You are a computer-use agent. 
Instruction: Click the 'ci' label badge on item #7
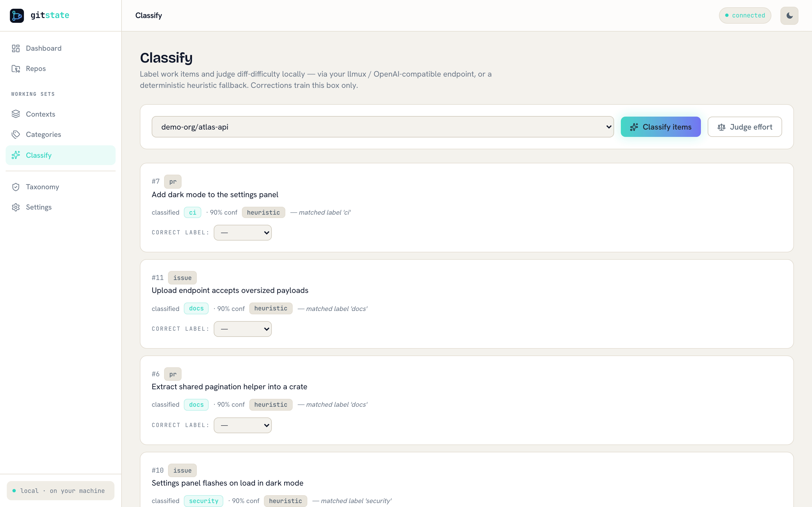(x=193, y=212)
